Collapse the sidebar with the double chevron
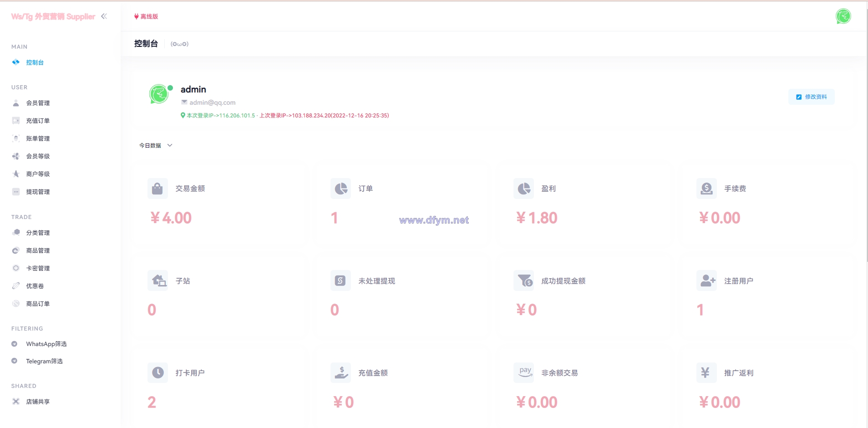 104,16
